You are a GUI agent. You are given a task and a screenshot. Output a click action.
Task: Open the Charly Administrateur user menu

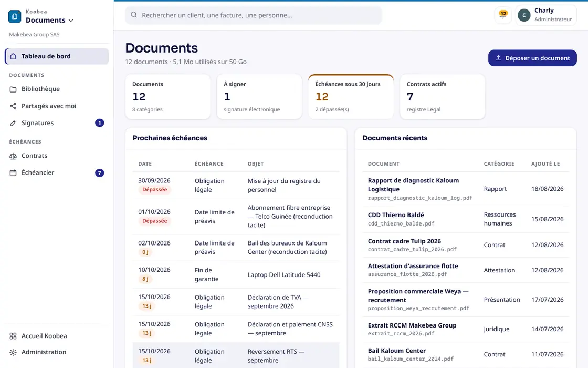click(546, 15)
